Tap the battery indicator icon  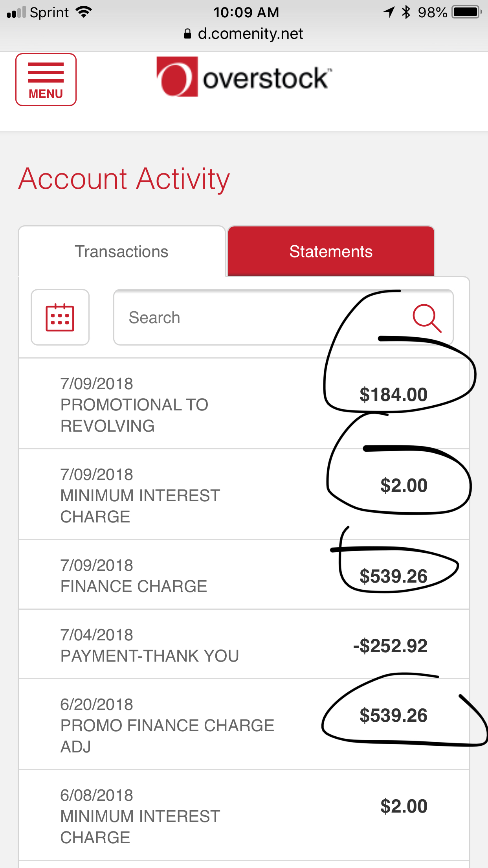pos(467,12)
